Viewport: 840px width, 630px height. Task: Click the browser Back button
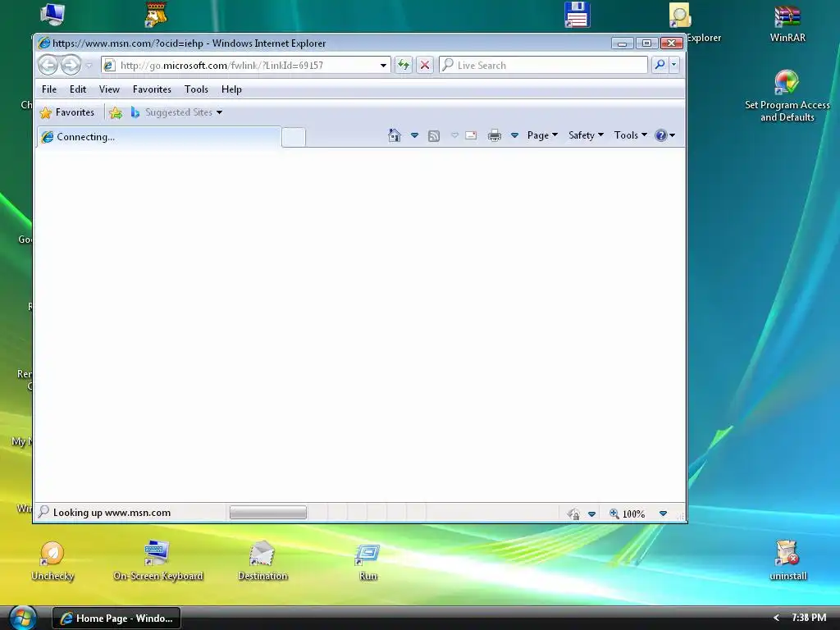(x=48, y=66)
